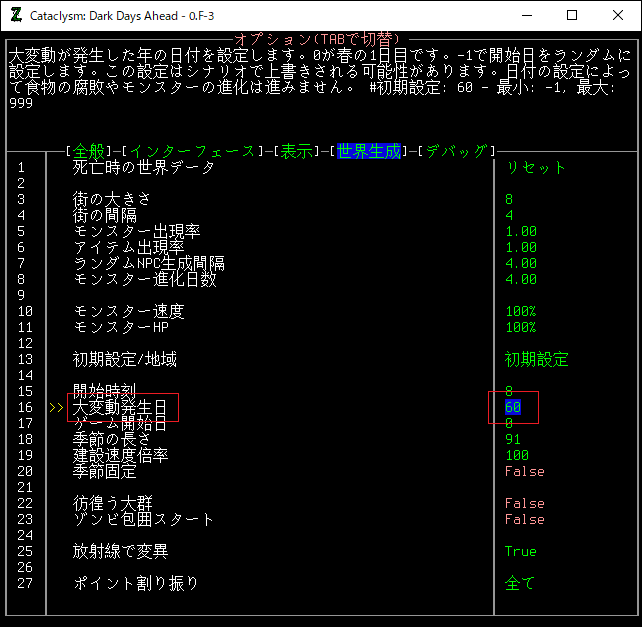Click リセット for 死亡時の世界データ
This screenshot has width=642, height=627.
coord(536,167)
